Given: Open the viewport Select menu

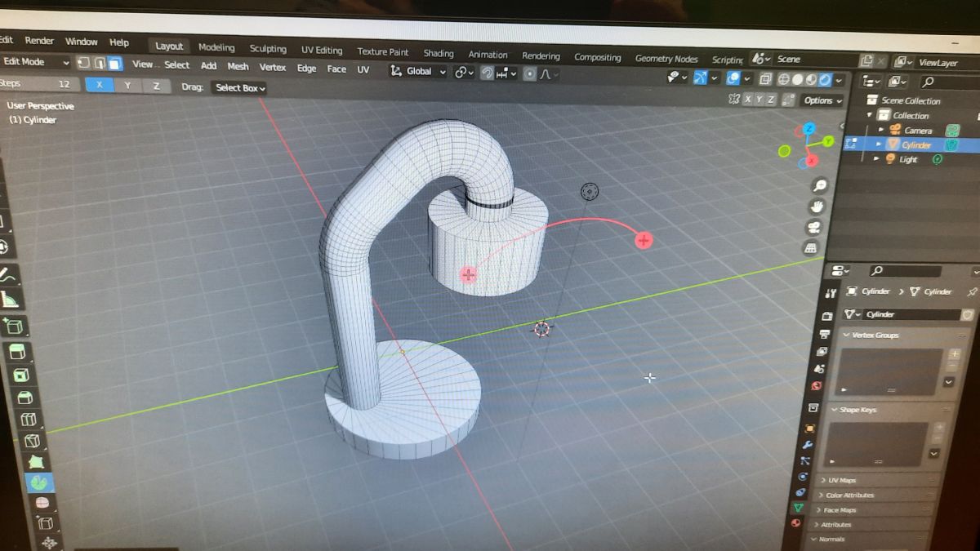Looking at the screenshot, I should pos(176,65).
